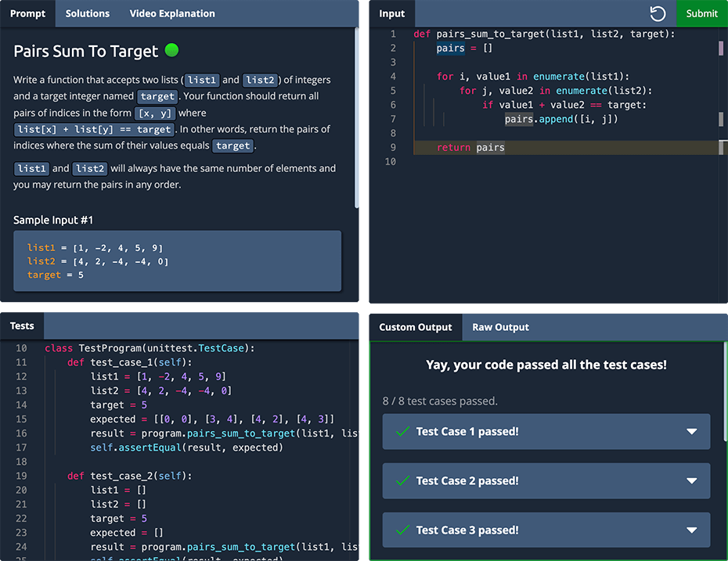Switch to the Raw Output tab
The width and height of the screenshot is (728, 561).
tap(499, 327)
